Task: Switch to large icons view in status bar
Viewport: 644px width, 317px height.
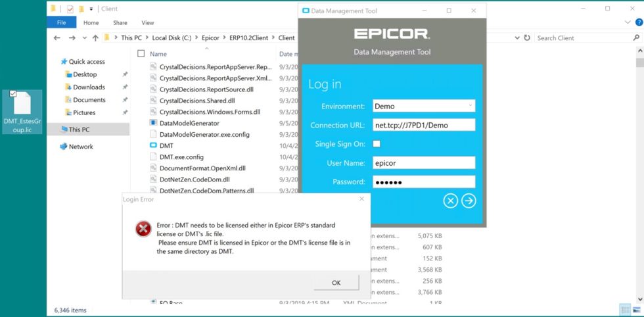Action: pos(637,310)
